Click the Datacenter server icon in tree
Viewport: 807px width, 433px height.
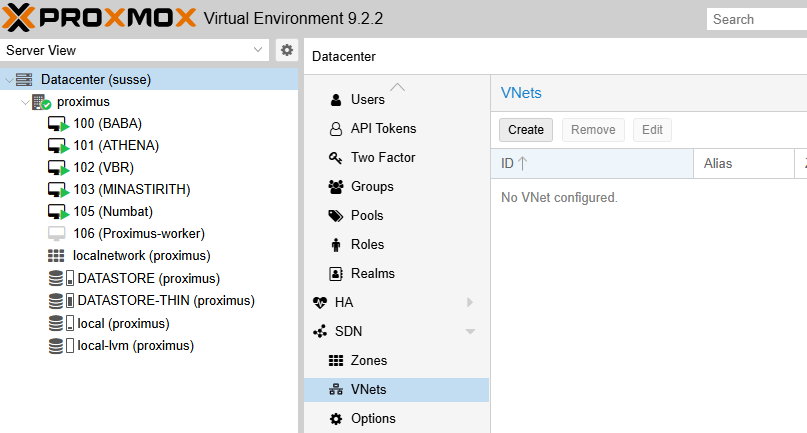(24, 80)
